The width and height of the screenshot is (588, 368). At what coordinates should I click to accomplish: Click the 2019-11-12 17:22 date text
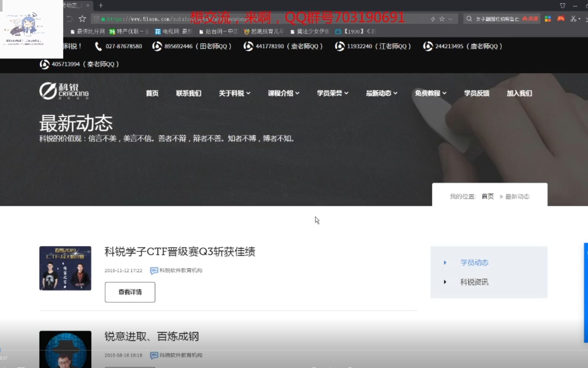coord(123,270)
